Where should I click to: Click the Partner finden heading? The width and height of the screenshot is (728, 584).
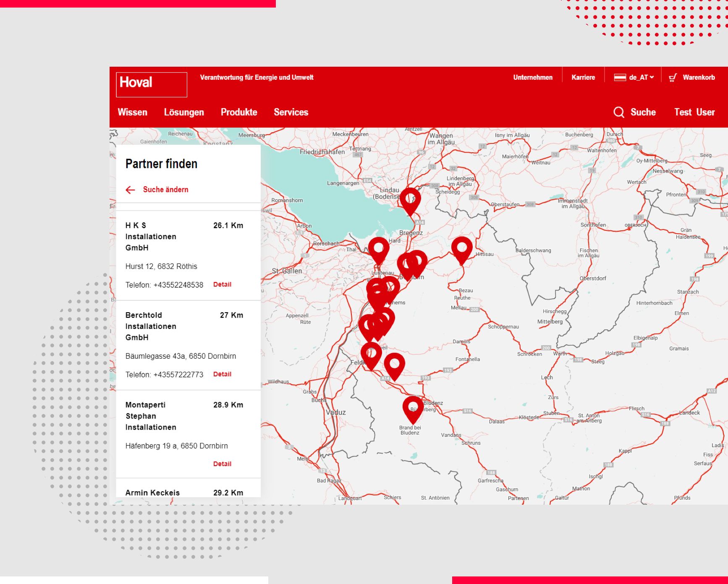pos(161,164)
